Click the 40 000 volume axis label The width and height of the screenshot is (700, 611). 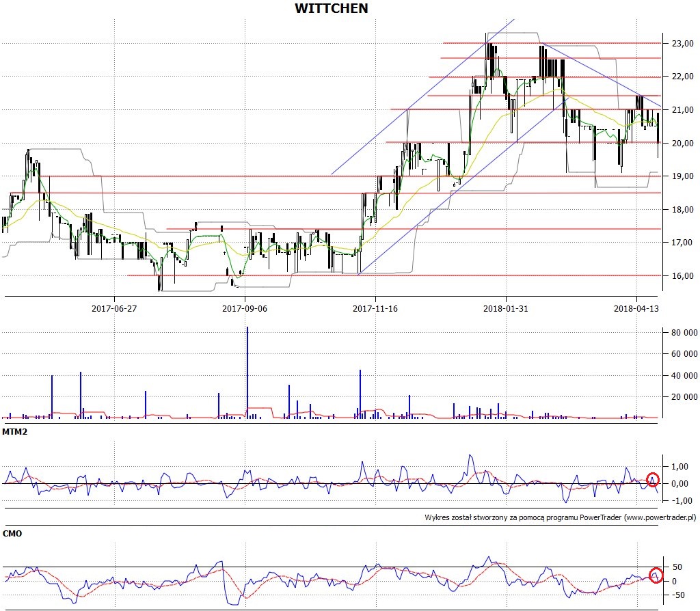pos(684,375)
